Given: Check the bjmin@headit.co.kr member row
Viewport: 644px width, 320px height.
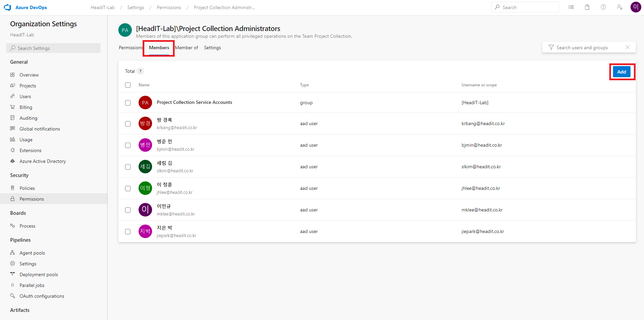Looking at the screenshot, I should (128, 145).
